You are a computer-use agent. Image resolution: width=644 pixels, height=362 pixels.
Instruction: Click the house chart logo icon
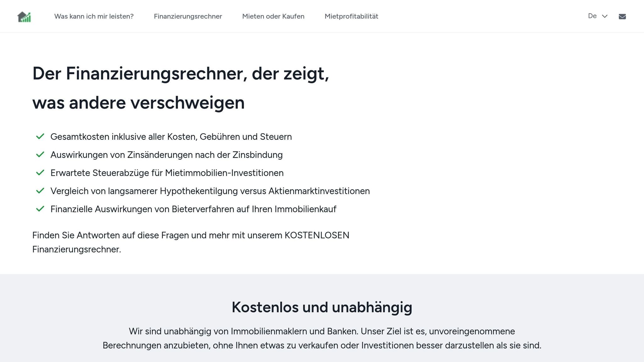(x=24, y=17)
